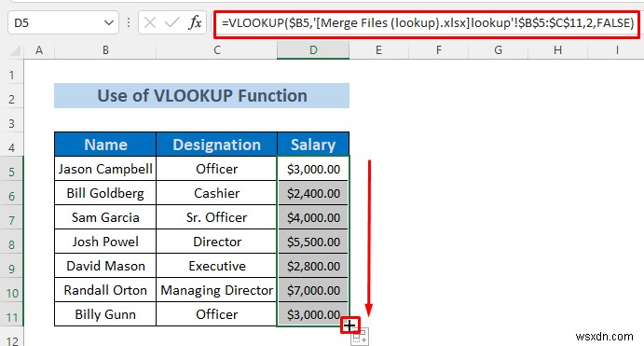Select row 11 header
This screenshot has height=346, width=644.
coord(11,314)
